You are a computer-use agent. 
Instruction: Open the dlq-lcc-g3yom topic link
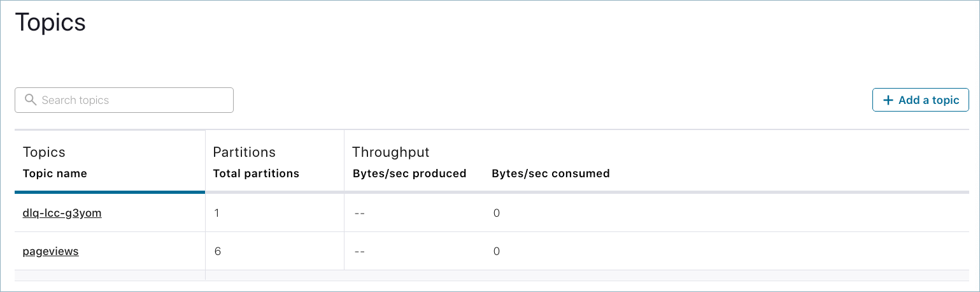click(62, 213)
